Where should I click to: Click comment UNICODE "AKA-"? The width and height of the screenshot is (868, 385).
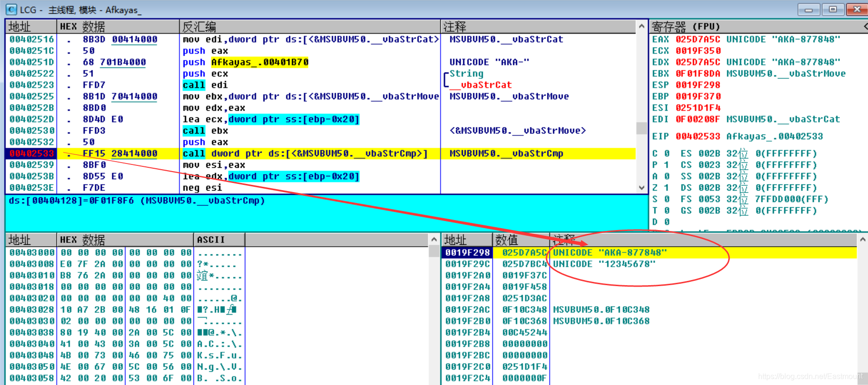click(489, 62)
